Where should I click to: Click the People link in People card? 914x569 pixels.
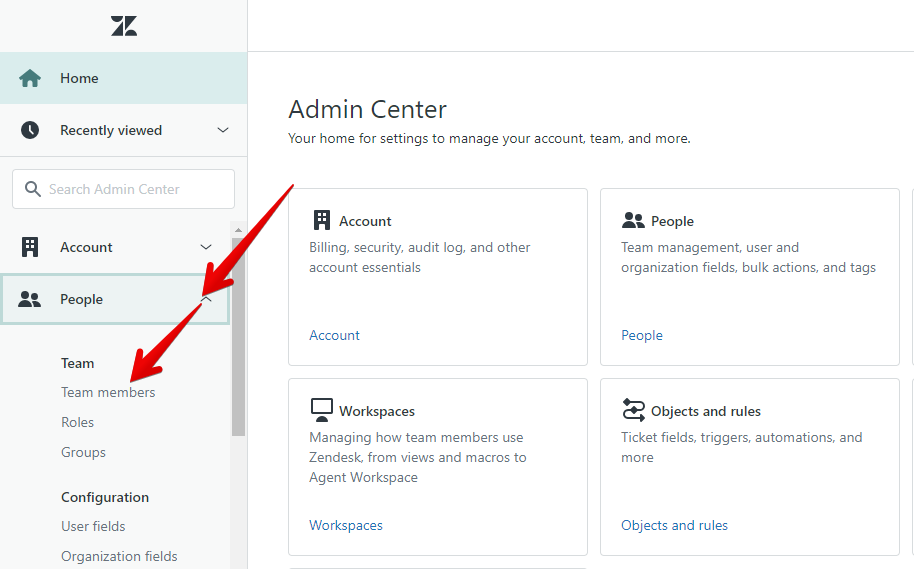click(642, 335)
